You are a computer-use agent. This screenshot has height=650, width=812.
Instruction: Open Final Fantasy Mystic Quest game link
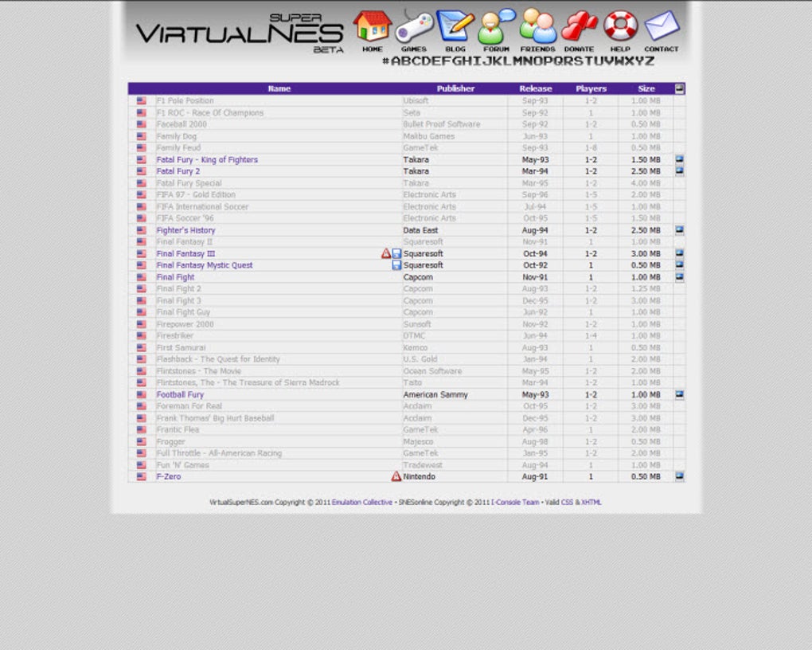click(204, 265)
